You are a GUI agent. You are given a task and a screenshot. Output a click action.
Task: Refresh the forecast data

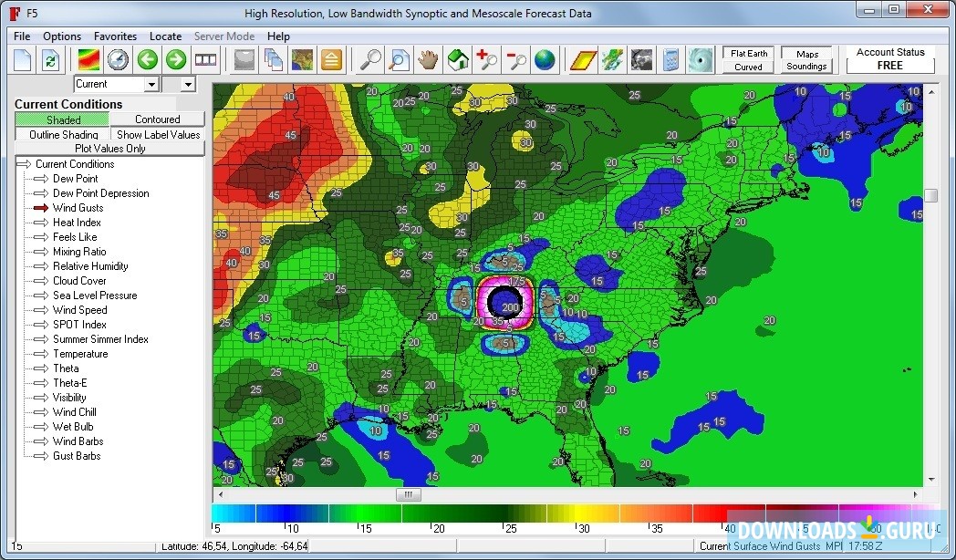(x=50, y=60)
